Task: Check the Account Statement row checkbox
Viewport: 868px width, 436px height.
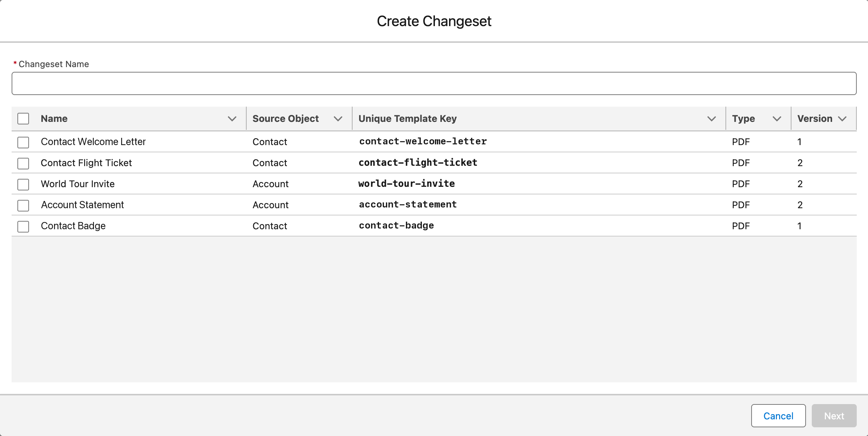Action: point(23,205)
